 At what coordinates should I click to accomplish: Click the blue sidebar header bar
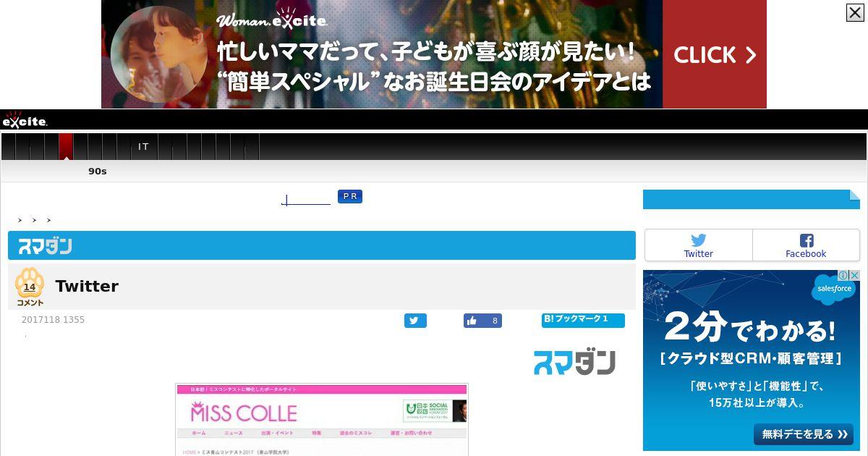[752, 199]
